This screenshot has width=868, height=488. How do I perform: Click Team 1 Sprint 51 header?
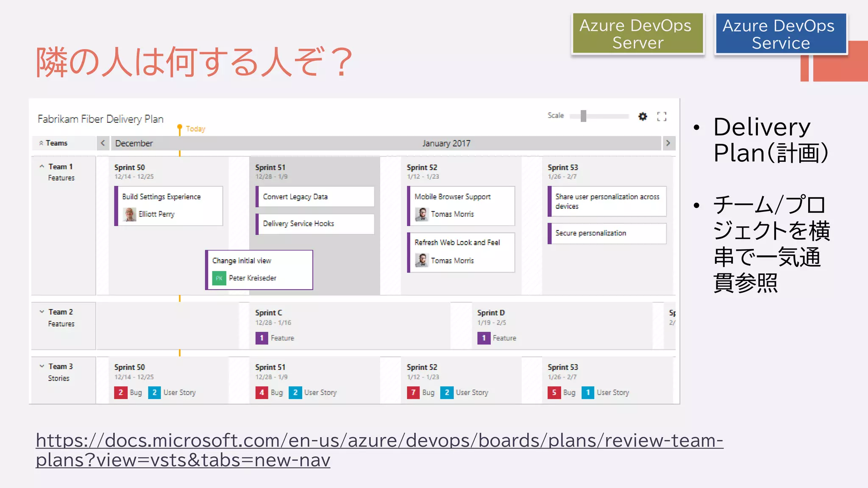[270, 168]
